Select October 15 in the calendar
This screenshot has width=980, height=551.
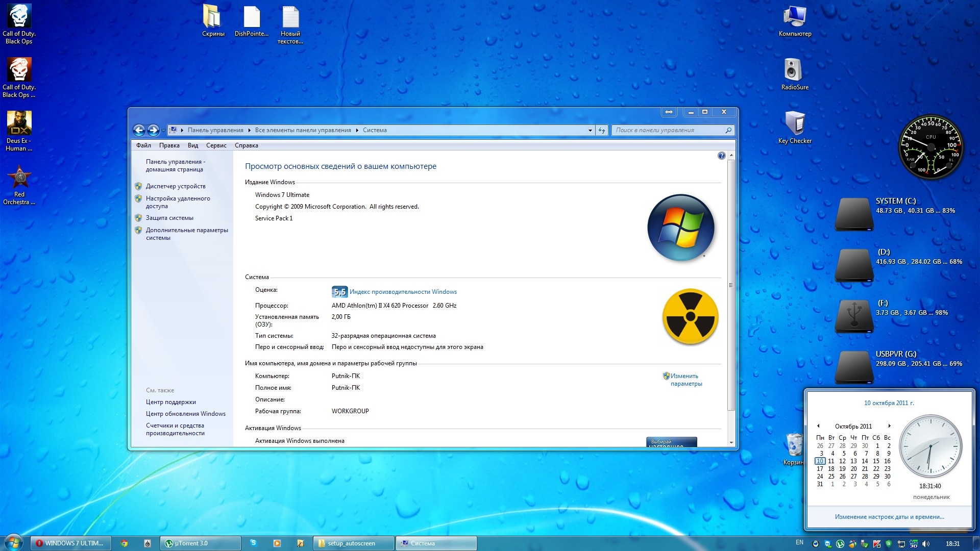(x=876, y=461)
